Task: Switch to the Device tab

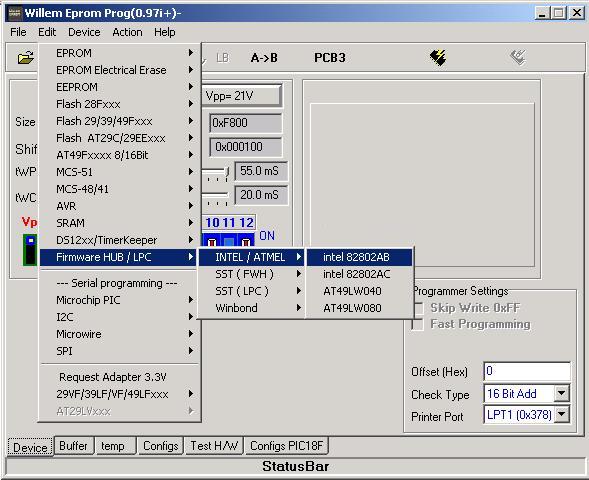Action: (30, 447)
